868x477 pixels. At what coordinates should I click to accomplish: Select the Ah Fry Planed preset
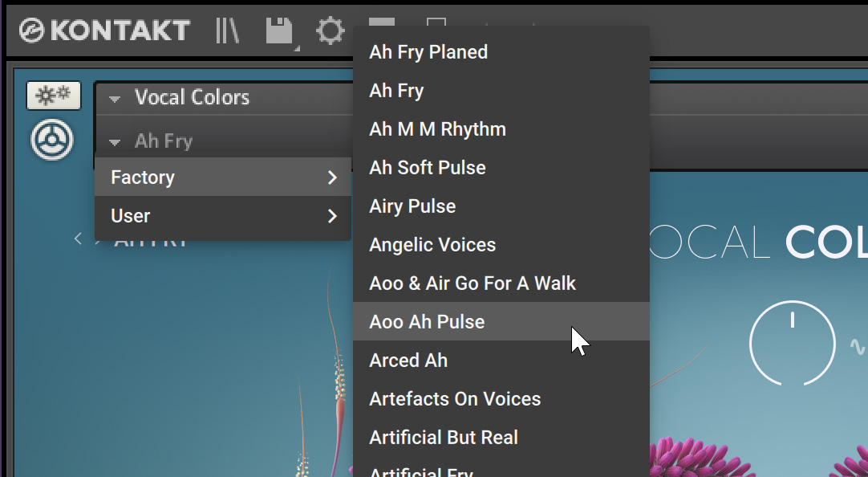[428, 52]
